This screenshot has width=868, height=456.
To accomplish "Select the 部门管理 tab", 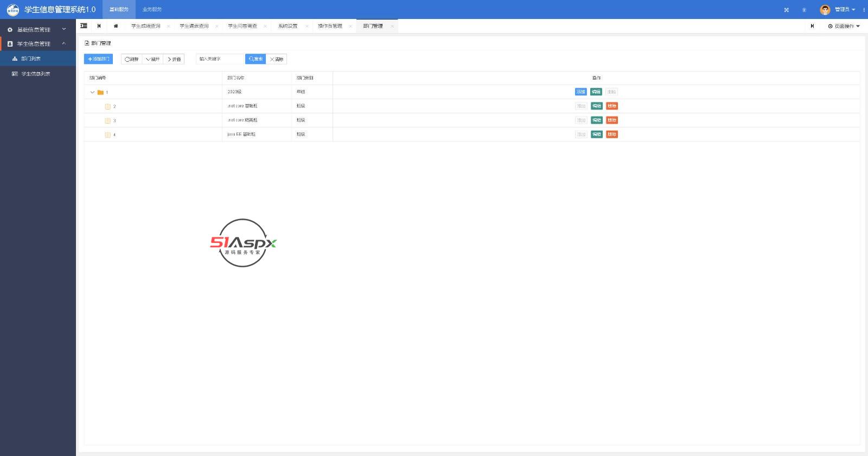I will (373, 26).
